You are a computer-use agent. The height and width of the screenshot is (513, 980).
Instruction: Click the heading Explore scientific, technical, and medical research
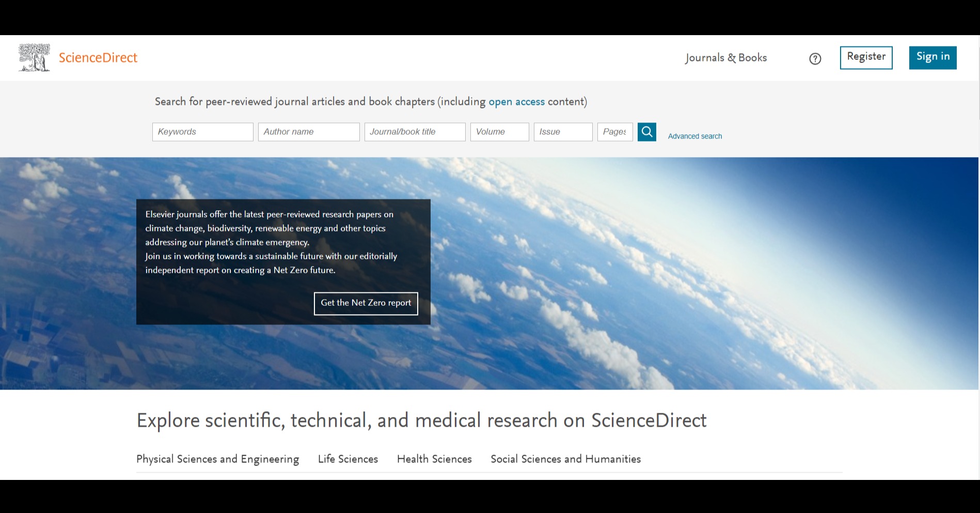421,421
